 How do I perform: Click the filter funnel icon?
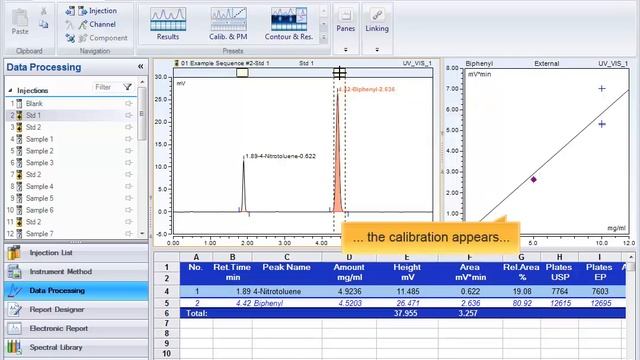tap(127, 87)
